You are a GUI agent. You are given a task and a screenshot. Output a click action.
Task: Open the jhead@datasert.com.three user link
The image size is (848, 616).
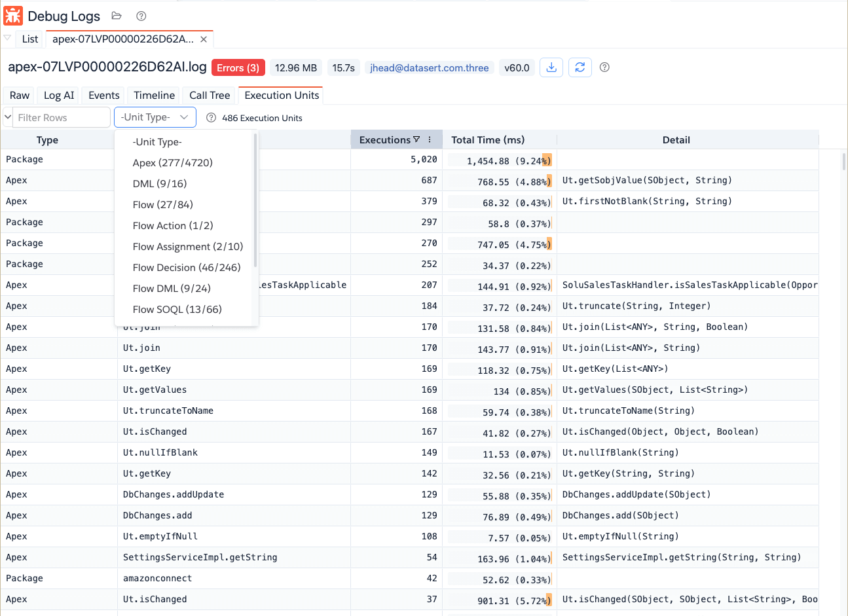(x=429, y=67)
